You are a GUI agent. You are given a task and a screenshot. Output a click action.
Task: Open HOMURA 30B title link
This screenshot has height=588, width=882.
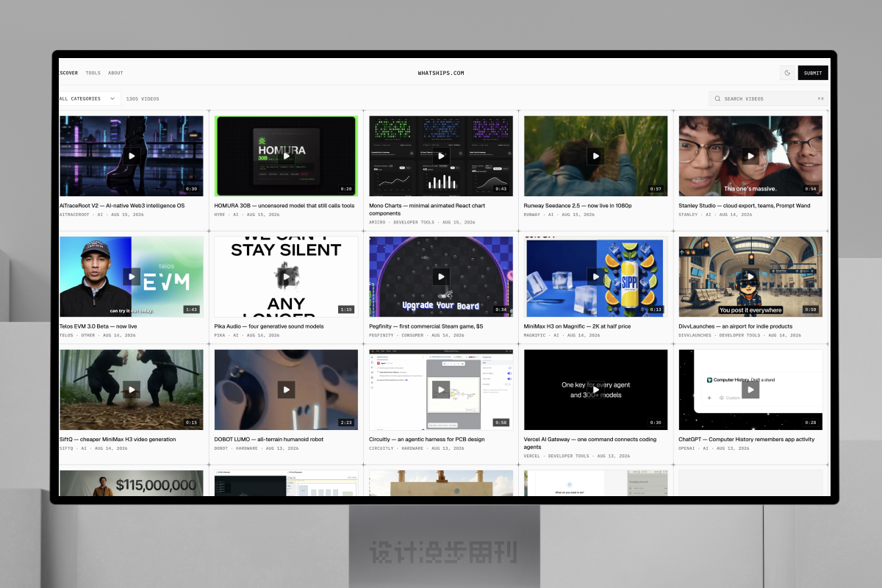pyautogui.click(x=284, y=206)
